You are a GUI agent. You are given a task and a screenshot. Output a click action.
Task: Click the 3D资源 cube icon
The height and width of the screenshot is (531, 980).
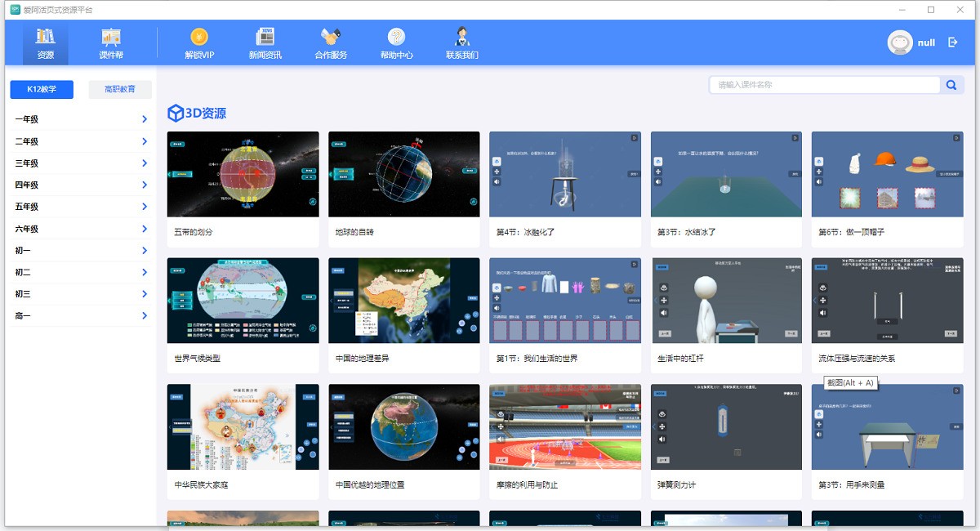point(176,113)
